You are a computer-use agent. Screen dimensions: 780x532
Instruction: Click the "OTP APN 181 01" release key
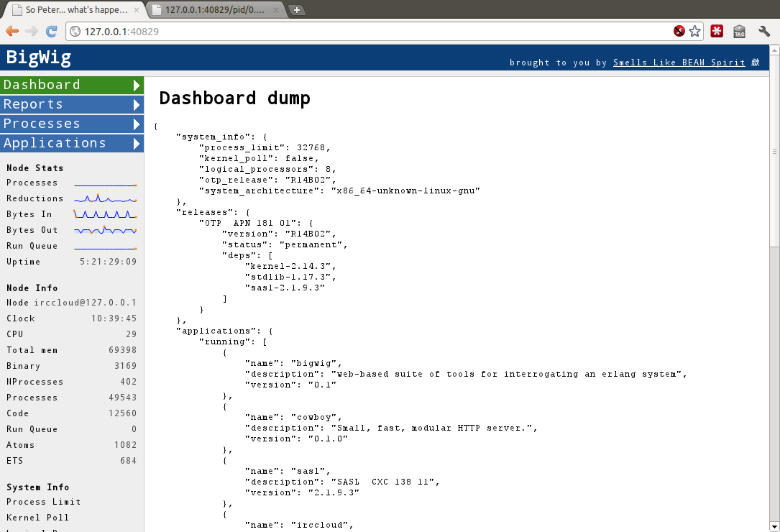tap(249, 223)
